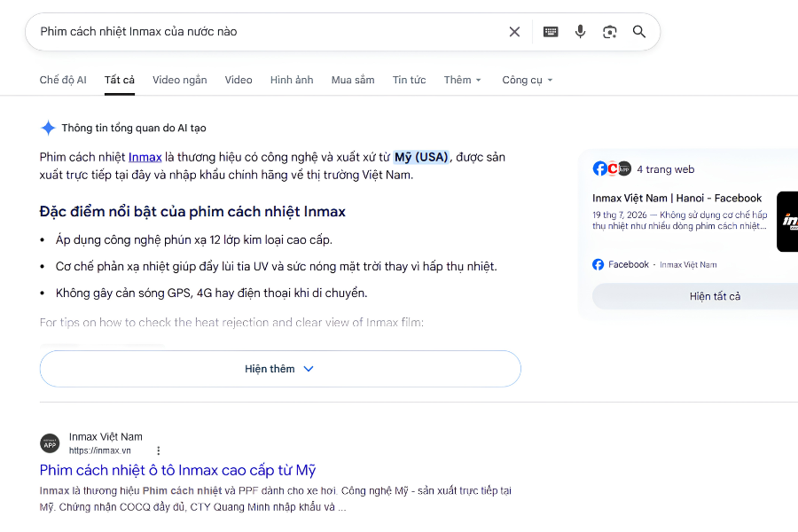Screen dimensions: 798x532
Task: Open the Inmax Việt Nam | Hanoi - Facebook source
Action: 677,198
